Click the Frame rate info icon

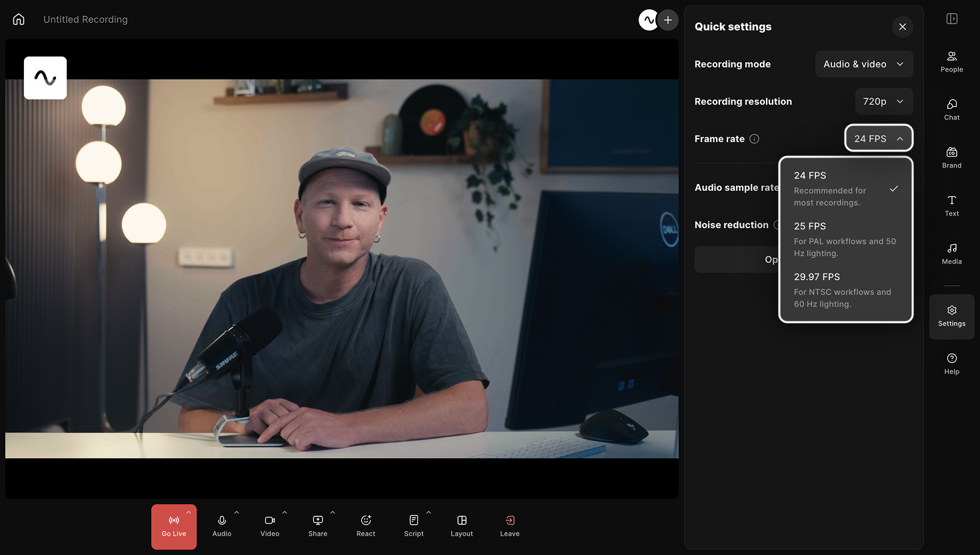[754, 139]
